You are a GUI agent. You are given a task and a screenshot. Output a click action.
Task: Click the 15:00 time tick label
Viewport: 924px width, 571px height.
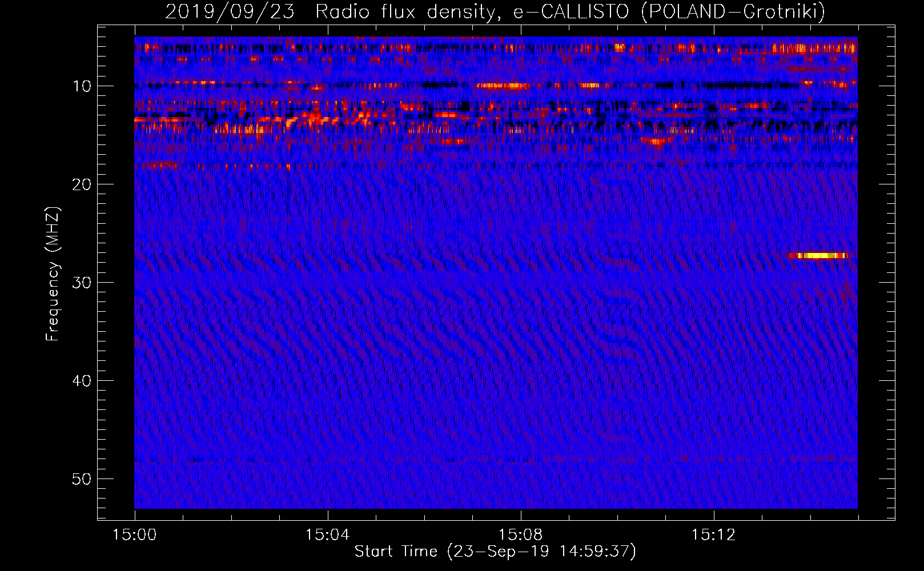135,535
